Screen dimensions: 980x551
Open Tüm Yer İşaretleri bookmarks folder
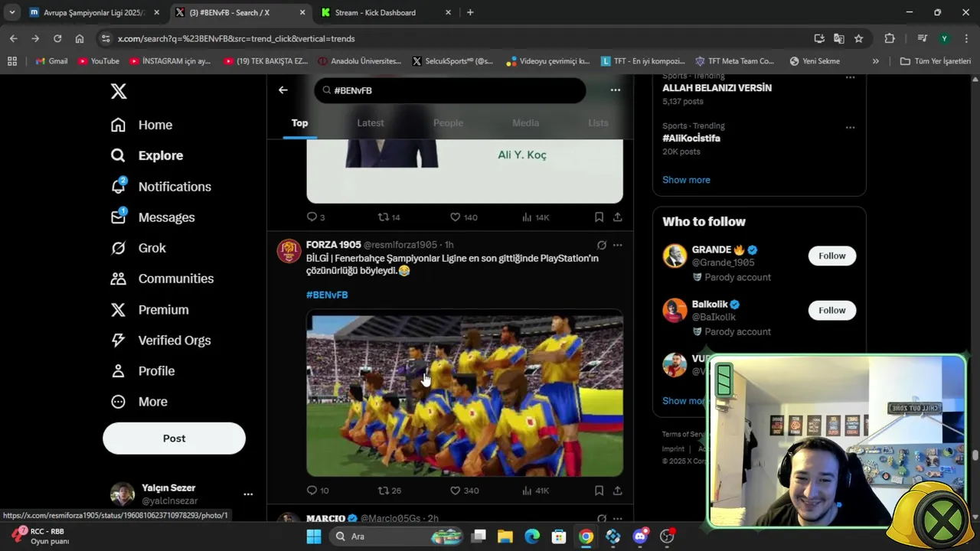936,61
